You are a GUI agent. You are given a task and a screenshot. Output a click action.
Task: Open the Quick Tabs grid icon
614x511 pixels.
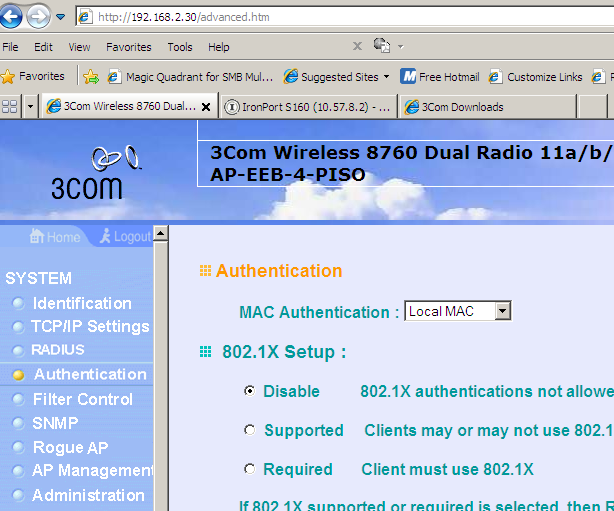[x=10, y=107]
